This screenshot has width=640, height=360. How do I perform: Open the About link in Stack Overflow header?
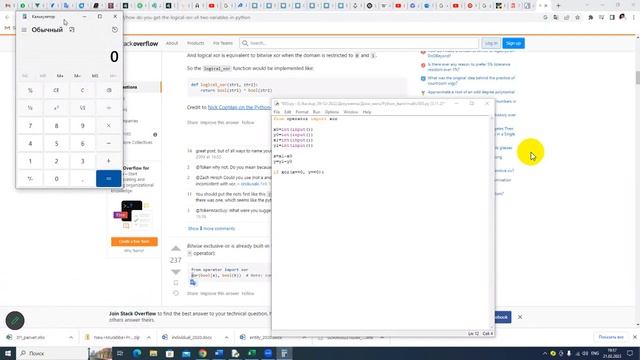click(172, 43)
